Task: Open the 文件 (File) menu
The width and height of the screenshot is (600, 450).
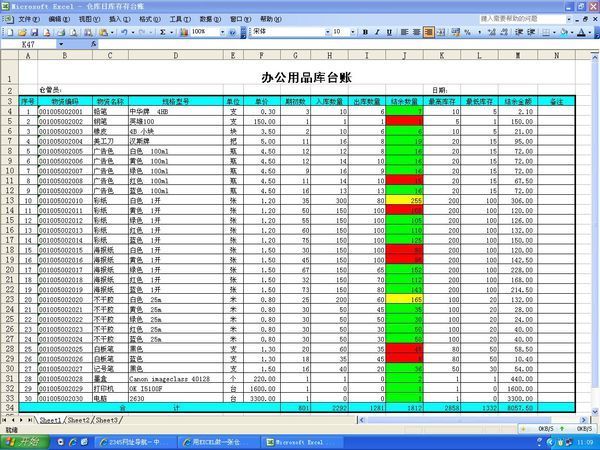Action: (29, 19)
